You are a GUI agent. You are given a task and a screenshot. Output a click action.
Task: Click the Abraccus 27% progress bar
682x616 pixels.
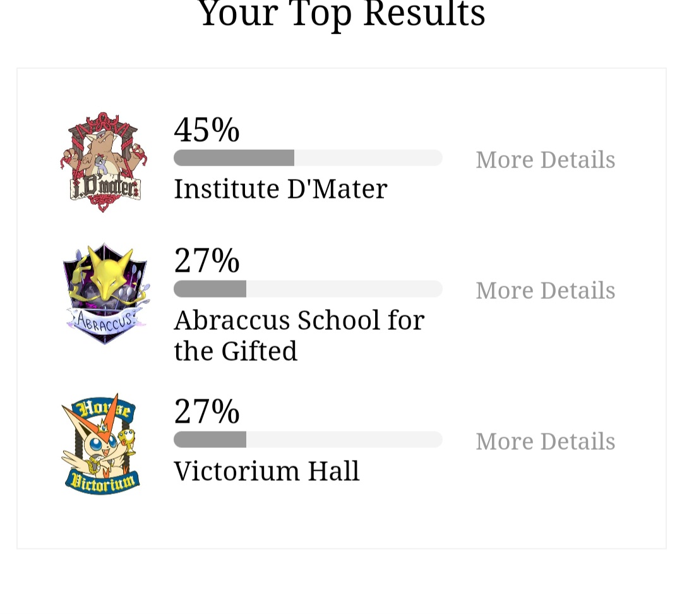(308, 289)
